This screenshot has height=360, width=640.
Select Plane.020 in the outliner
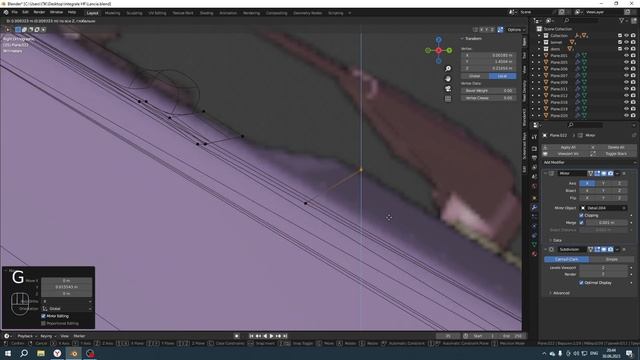559,116
